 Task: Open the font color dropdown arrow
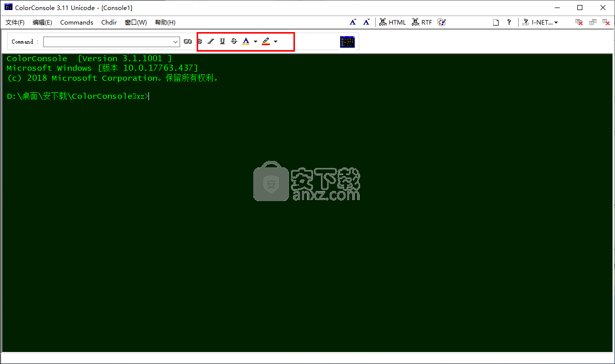[x=255, y=42]
